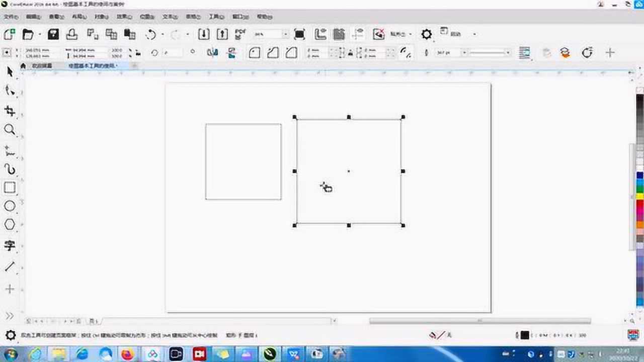This screenshot has height=362, width=644.
Task: Open the Options gear in the toolbar
Action: pyautogui.click(x=427, y=34)
